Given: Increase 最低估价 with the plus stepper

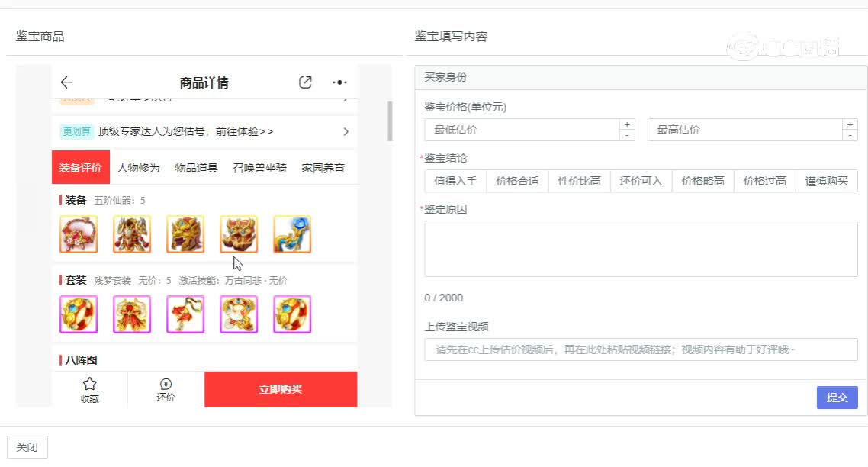Looking at the screenshot, I should [627, 124].
